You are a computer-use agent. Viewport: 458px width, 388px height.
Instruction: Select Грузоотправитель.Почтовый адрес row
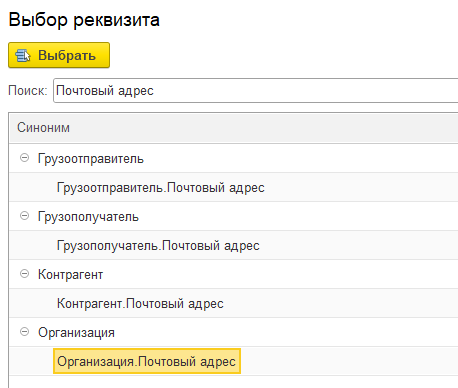click(233, 187)
